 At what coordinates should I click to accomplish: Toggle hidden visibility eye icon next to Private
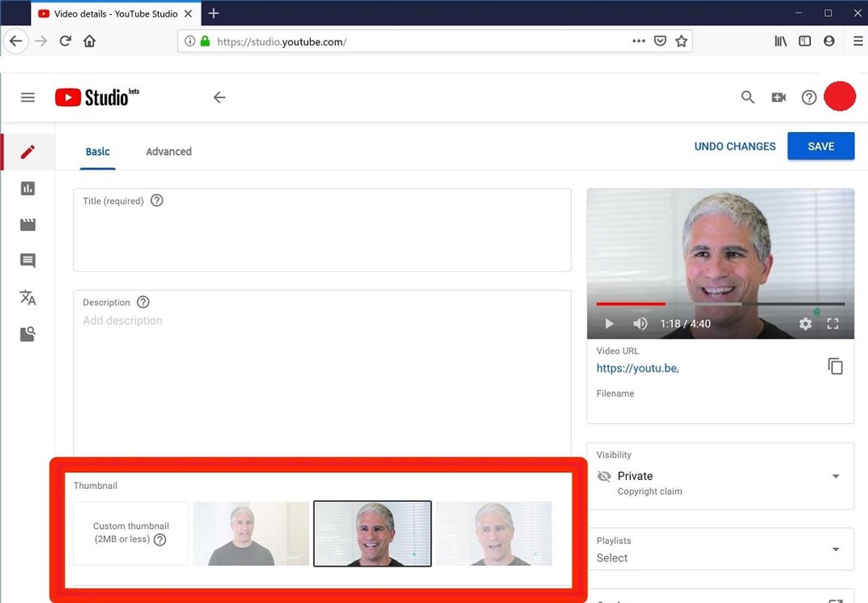coord(604,476)
